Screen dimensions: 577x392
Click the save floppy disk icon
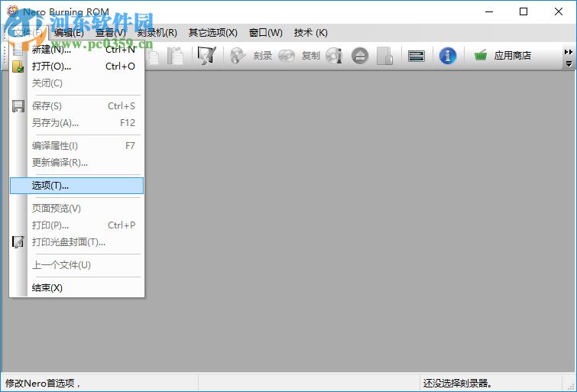click(x=18, y=106)
